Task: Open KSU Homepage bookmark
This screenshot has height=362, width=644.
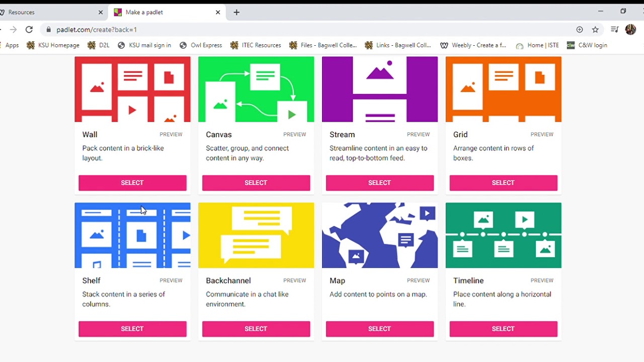Action: (x=53, y=45)
